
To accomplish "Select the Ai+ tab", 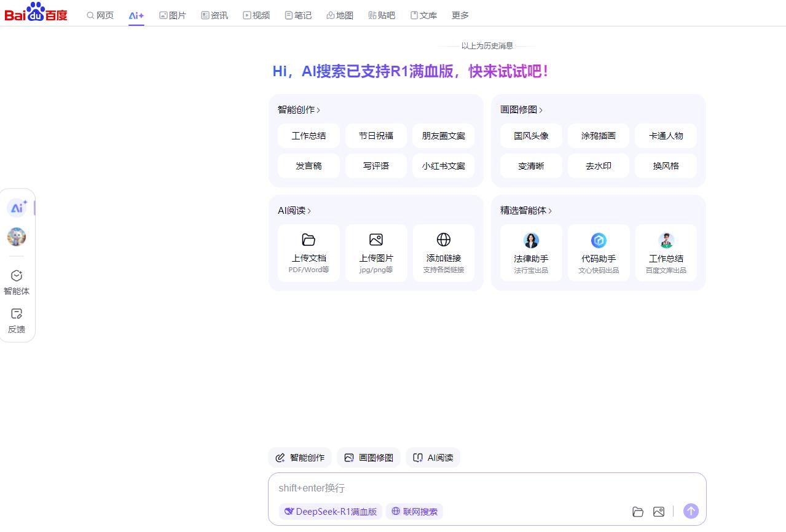I will (136, 15).
